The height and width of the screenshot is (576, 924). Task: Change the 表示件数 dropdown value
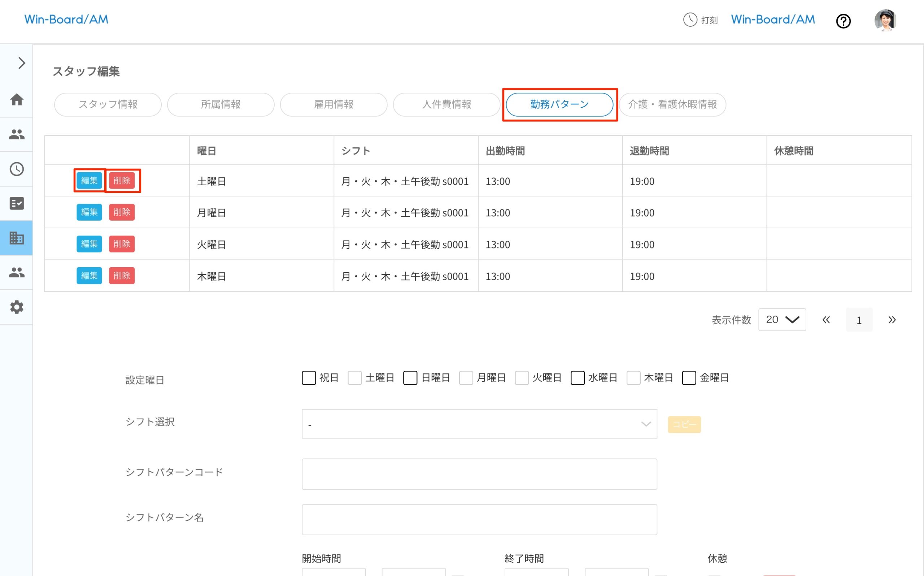(x=782, y=320)
